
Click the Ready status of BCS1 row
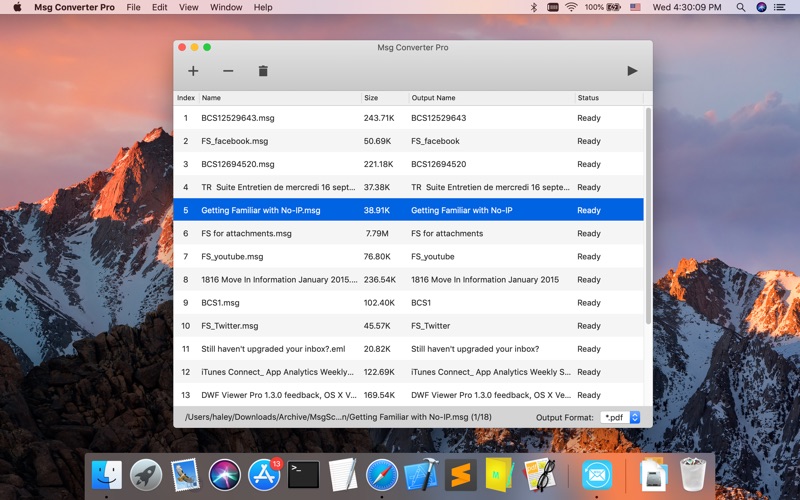click(589, 303)
